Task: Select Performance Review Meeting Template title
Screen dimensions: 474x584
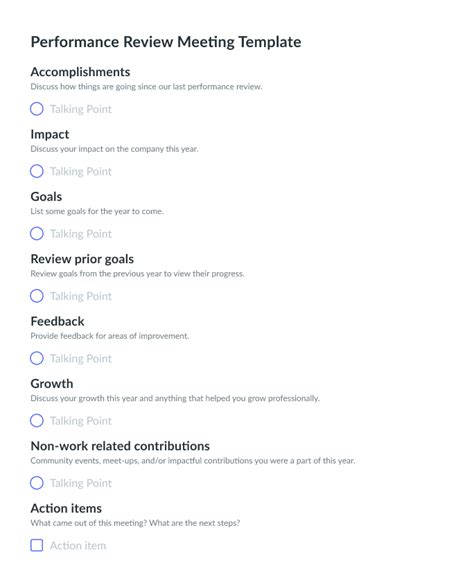Action: pyautogui.click(x=166, y=42)
